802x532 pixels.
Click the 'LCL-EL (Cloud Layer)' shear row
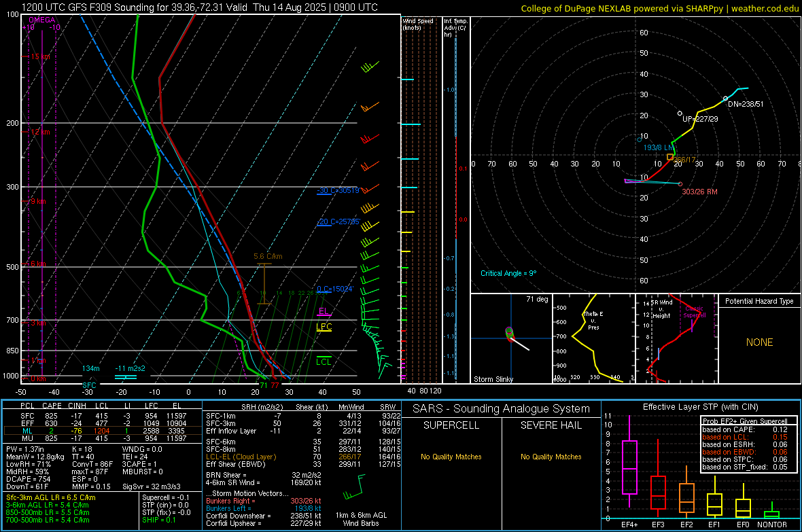(x=303, y=457)
